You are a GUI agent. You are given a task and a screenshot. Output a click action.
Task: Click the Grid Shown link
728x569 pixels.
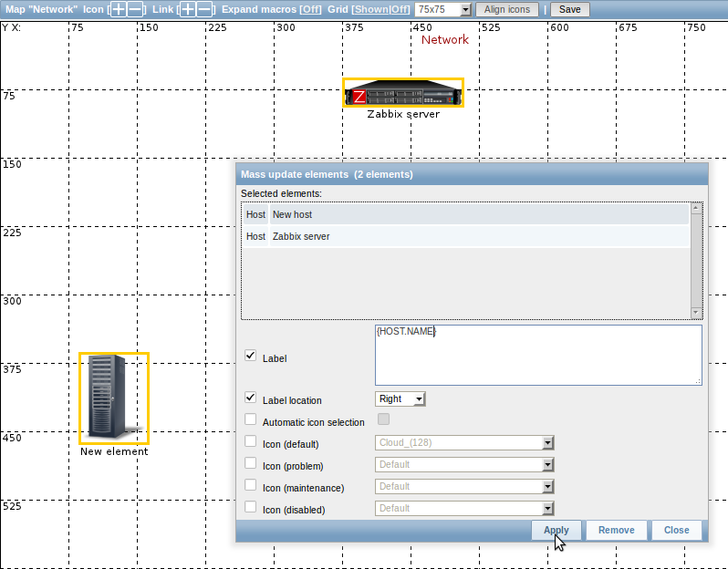tap(370, 9)
